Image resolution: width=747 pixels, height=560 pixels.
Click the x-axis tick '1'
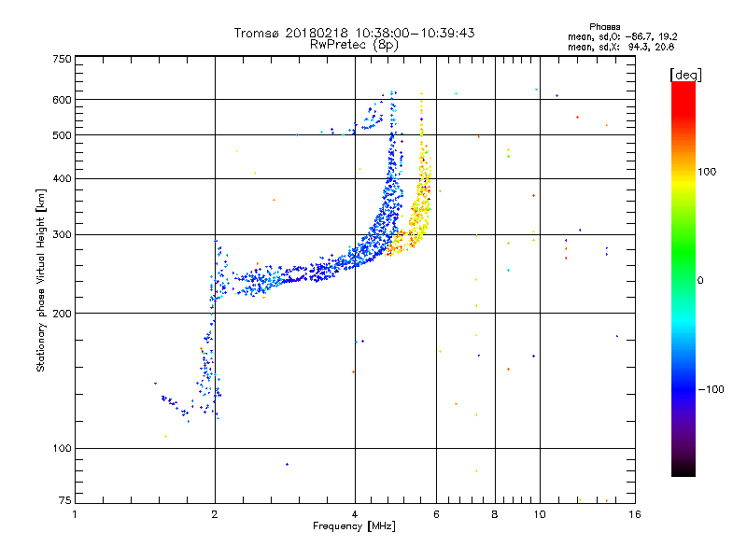[x=75, y=514]
